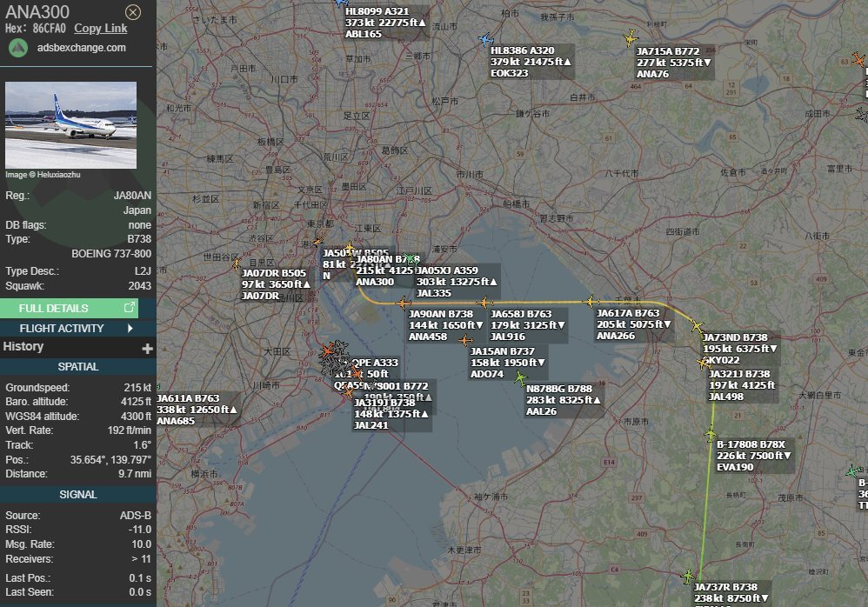
Task: Open FULL DETAILS for the aircraft
Action: (x=70, y=308)
